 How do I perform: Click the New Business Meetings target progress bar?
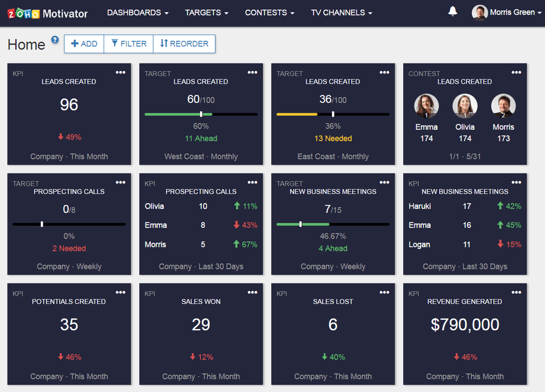pos(333,224)
